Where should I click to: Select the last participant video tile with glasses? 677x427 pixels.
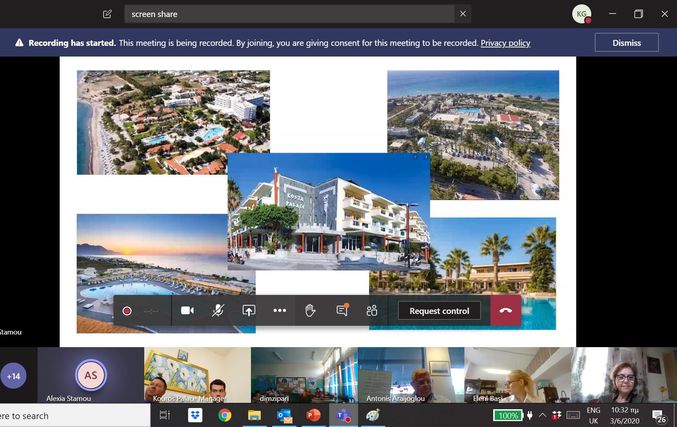click(x=624, y=375)
